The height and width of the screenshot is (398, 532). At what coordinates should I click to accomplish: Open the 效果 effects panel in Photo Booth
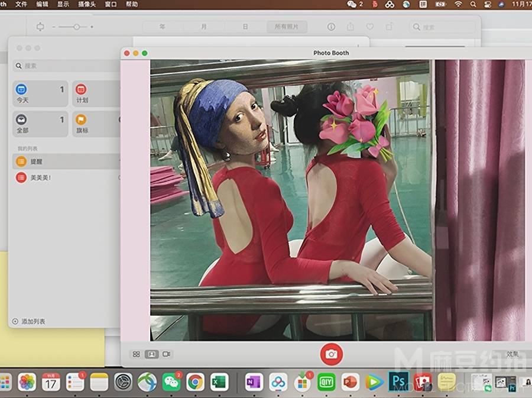click(x=512, y=354)
